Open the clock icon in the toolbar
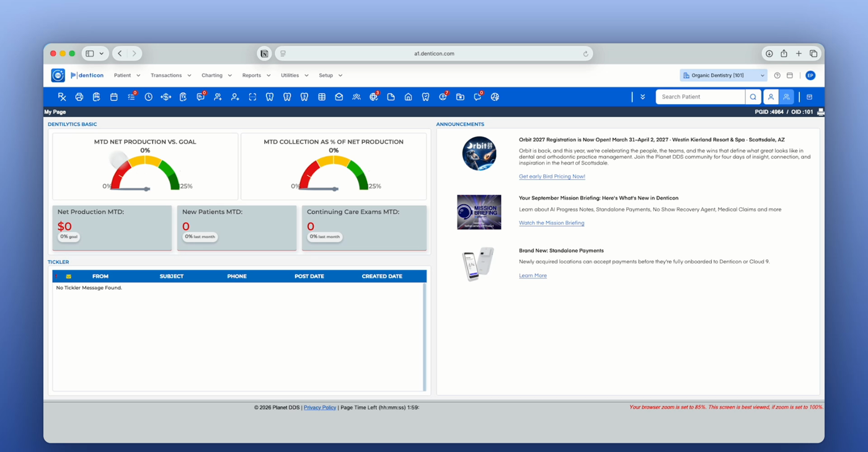Viewport: 868px width, 452px height. click(x=149, y=97)
